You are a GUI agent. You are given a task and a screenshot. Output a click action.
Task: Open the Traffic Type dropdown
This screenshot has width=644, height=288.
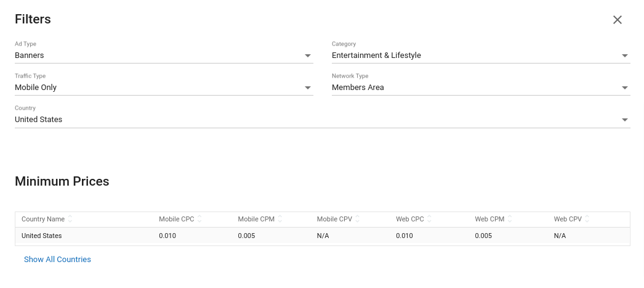308,88
